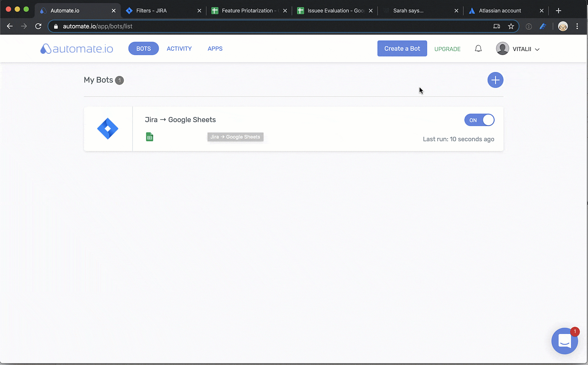
Task: Go back with the browser back arrow
Action: pos(10,26)
